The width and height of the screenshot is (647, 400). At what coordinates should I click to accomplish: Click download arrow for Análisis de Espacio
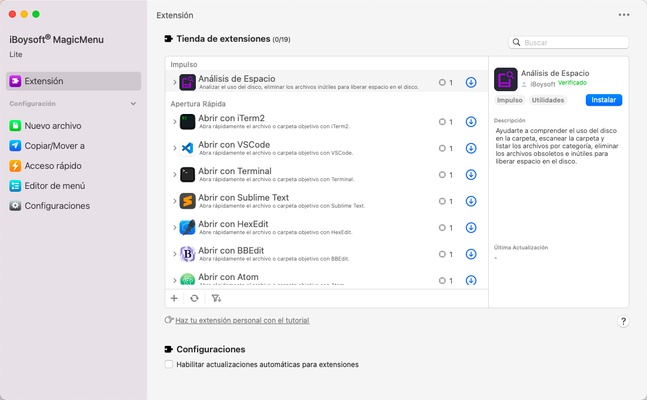pyautogui.click(x=471, y=82)
